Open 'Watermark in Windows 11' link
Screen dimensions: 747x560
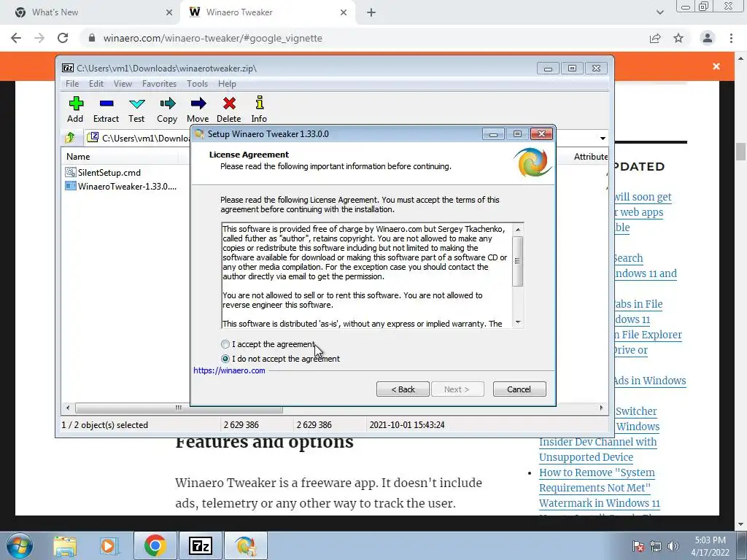point(600,503)
